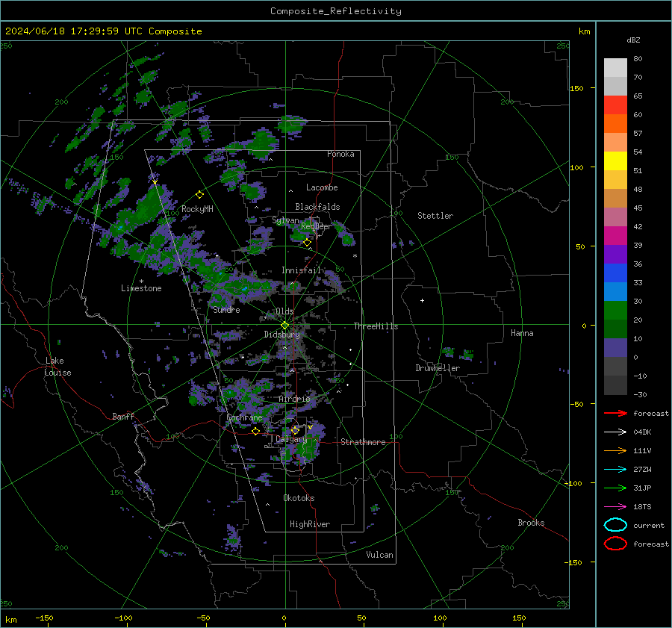Click the Brooks city label
672x628 pixels.
[x=531, y=523]
